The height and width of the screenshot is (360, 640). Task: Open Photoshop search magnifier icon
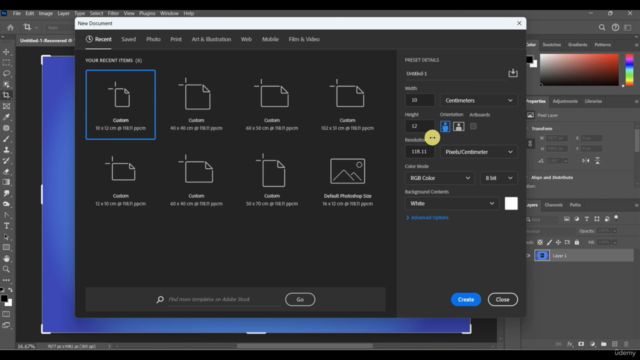pyautogui.click(x=602, y=27)
